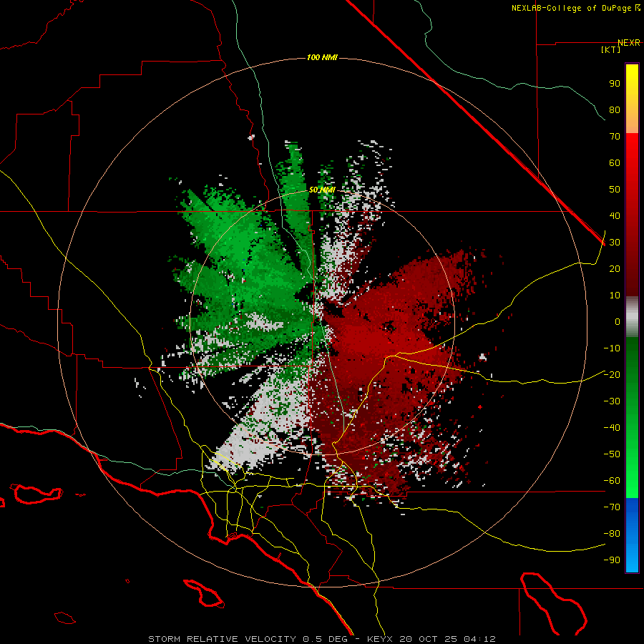This screenshot has width=644, height=644.
Task: Select the 60 value on velocity scale
Action: pos(615,162)
